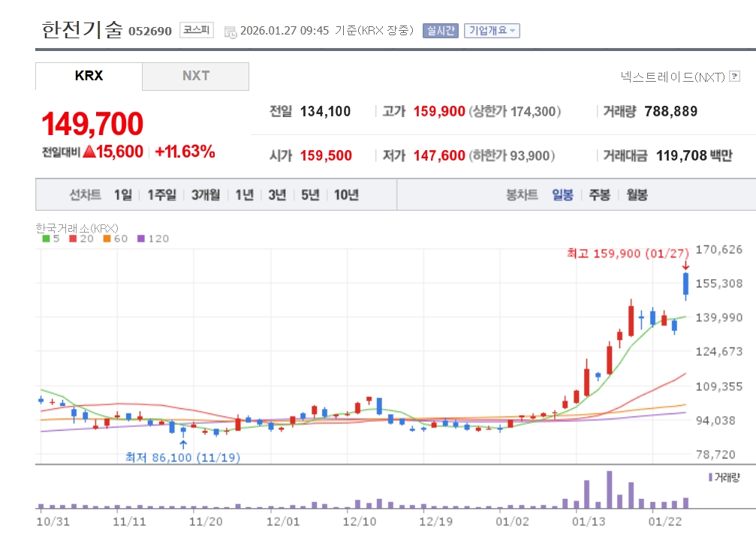Screen dimensions: 756x550
Task: Click the 코스피 market badge
Action: tap(197, 31)
